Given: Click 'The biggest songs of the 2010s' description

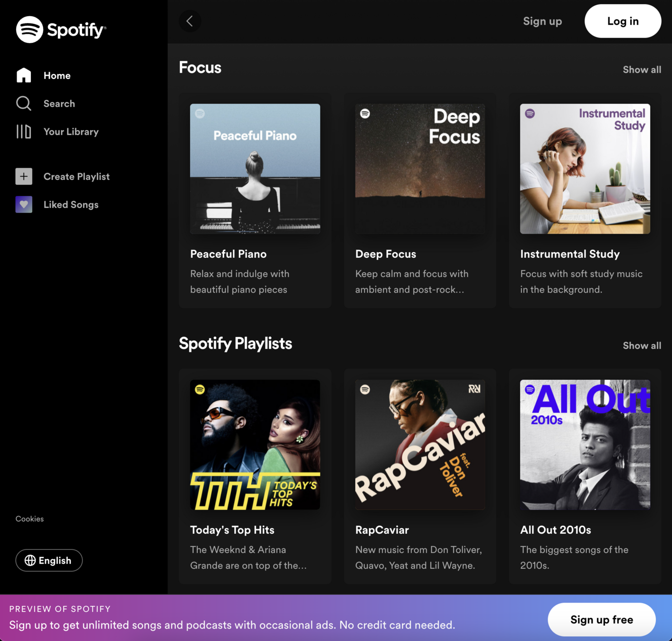Looking at the screenshot, I should coord(574,557).
